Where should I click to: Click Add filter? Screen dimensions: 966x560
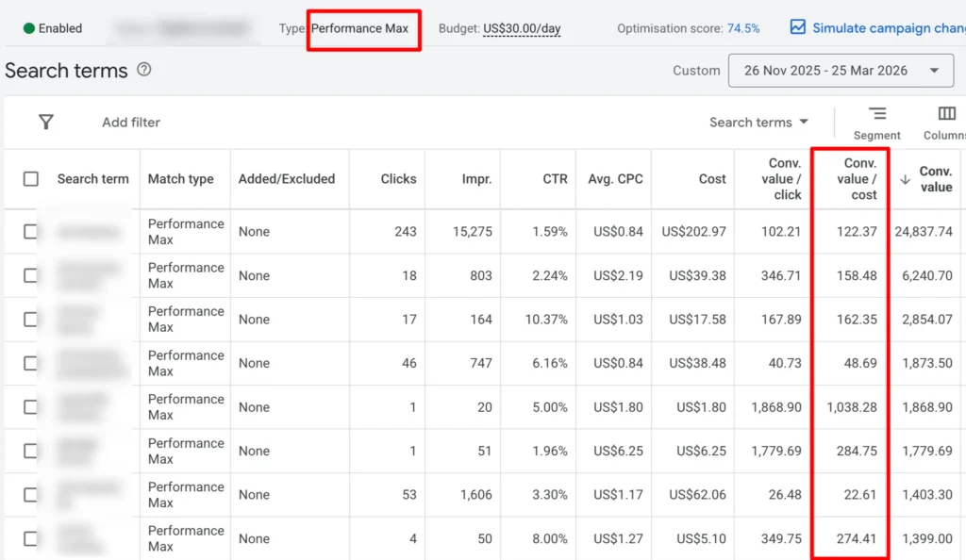click(130, 123)
